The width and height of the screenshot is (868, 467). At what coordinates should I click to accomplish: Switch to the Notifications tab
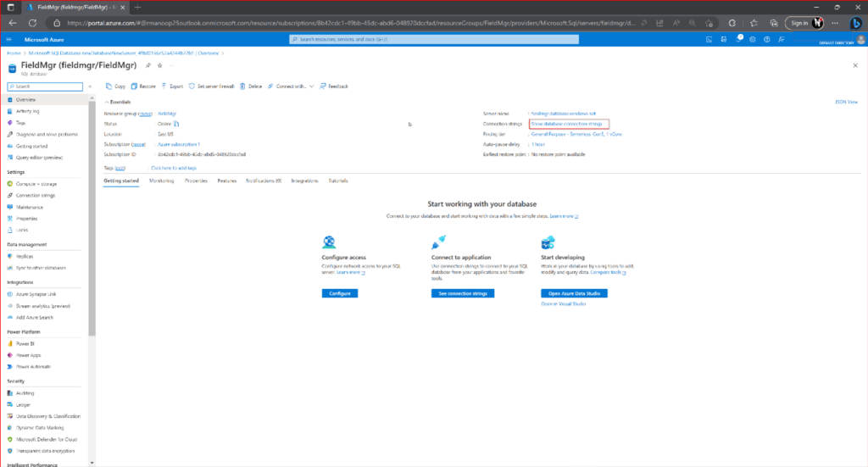(264, 181)
